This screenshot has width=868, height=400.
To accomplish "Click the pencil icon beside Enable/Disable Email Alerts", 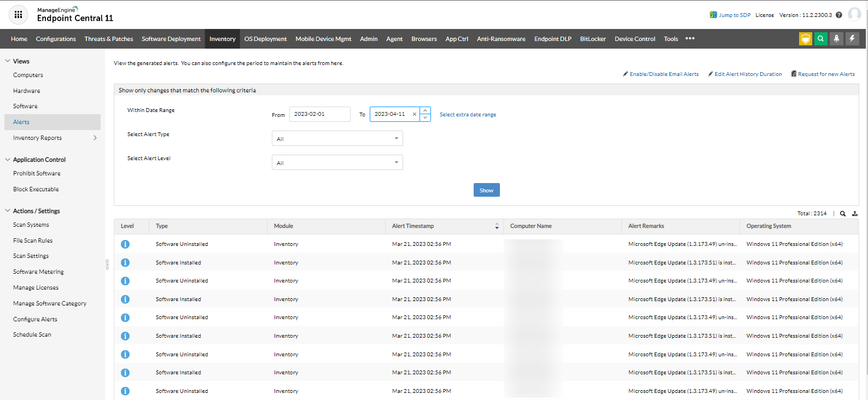I will [x=625, y=74].
